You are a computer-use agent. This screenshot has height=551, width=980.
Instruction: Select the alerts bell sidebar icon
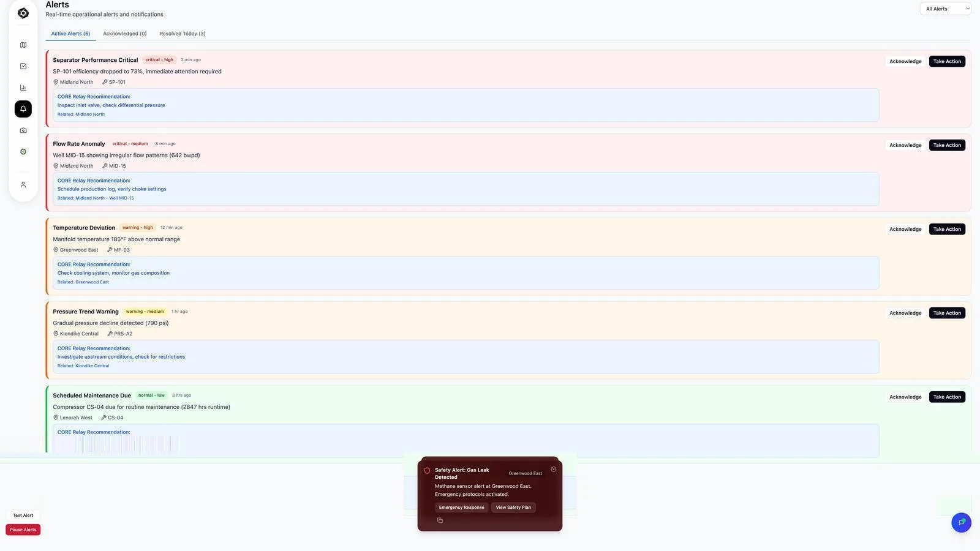(23, 109)
